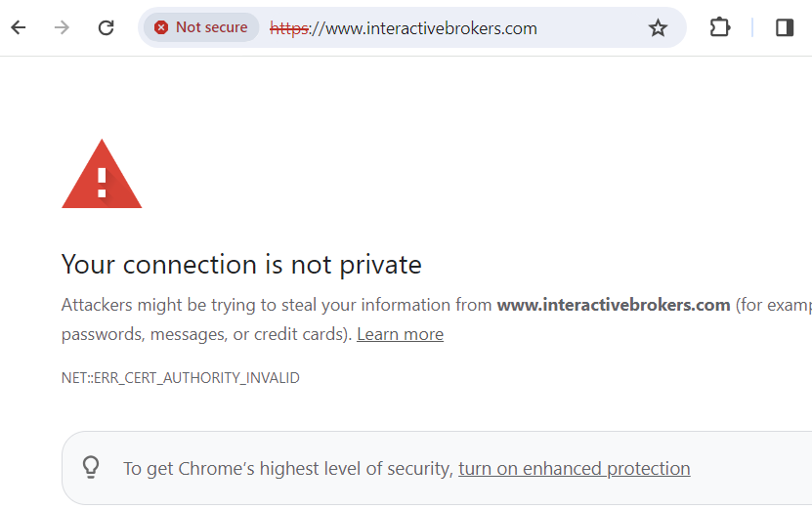Image resolution: width=812 pixels, height=509 pixels.
Task: Click the forward navigation arrow
Action: pos(62,27)
